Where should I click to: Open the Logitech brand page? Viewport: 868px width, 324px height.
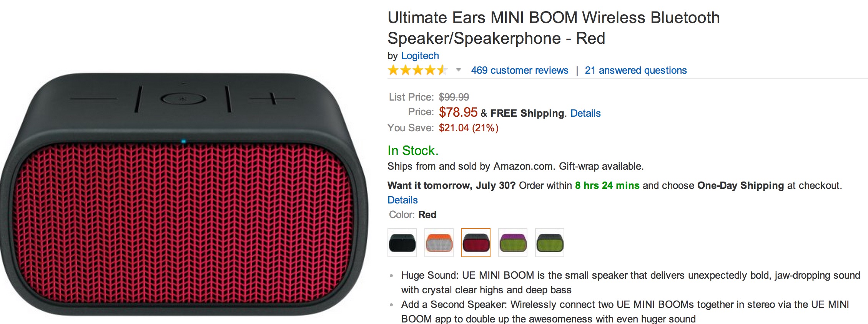[420, 56]
